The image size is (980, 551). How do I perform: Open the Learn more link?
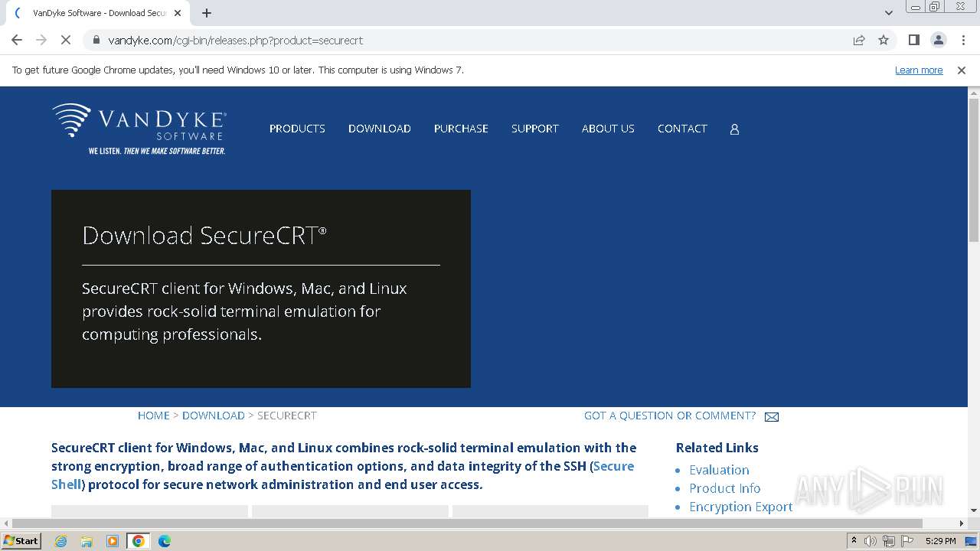919,70
